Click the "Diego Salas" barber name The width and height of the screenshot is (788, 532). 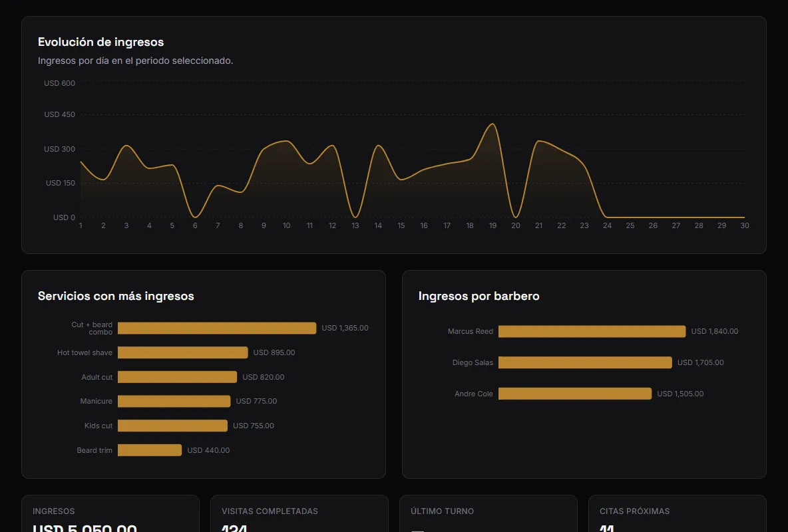coord(473,362)
